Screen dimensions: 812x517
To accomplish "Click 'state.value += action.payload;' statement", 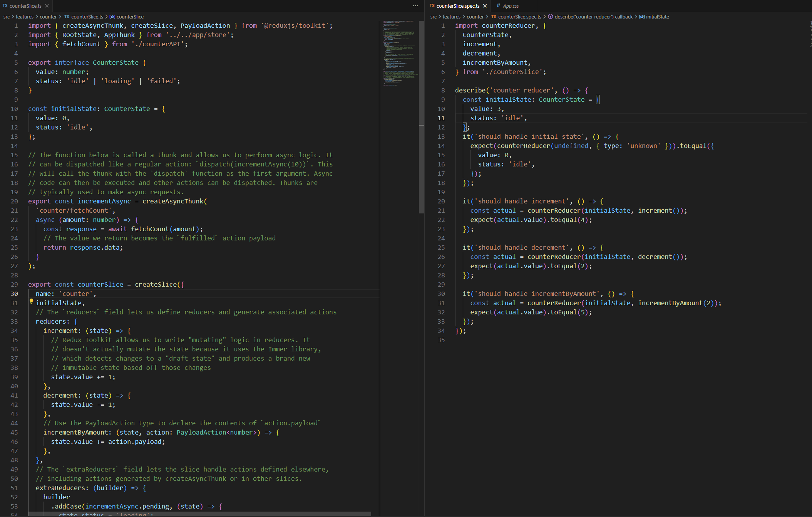I will tap(108, 441).
